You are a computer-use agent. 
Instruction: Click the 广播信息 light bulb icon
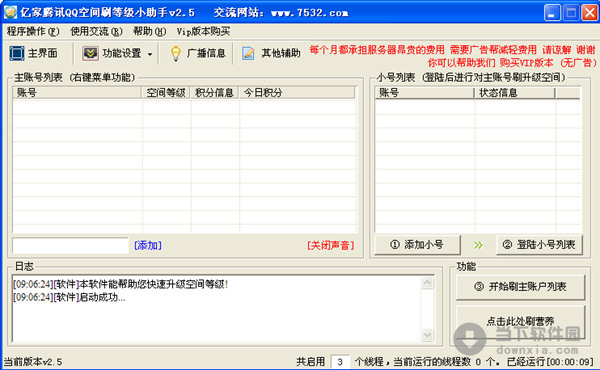[x=175, y=53]
